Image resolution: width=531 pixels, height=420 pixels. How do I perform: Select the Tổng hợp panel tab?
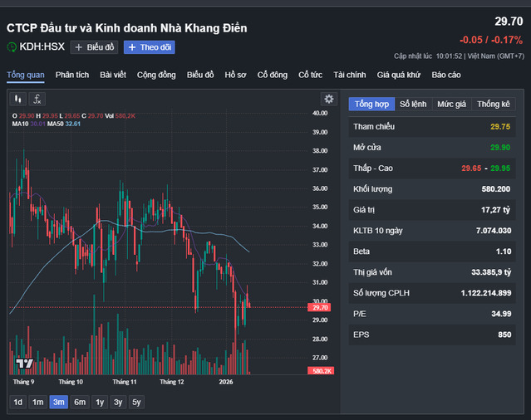371,104
